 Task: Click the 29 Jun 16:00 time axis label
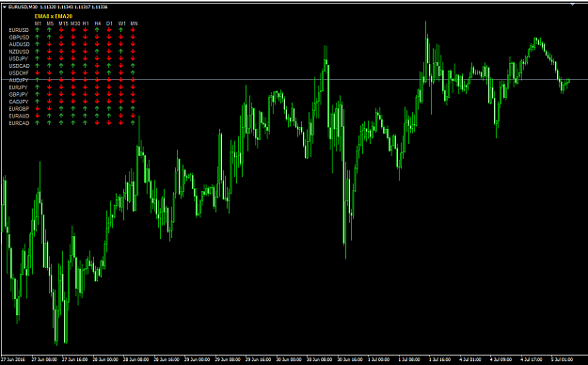[259, 359]
